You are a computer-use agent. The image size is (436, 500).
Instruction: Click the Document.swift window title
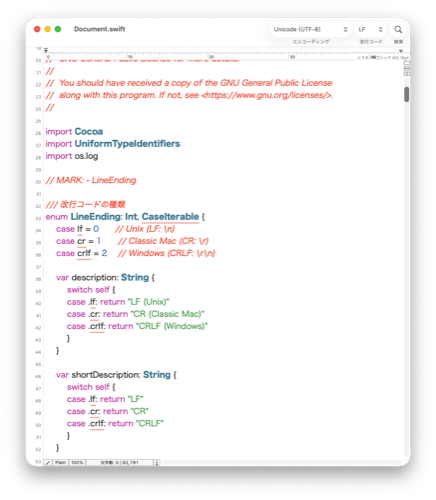click(x=99, y=29)
